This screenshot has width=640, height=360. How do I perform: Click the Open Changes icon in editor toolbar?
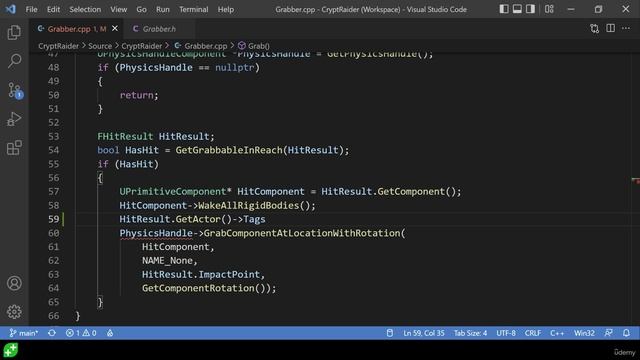pyautogui.click(x=595, y=29)
